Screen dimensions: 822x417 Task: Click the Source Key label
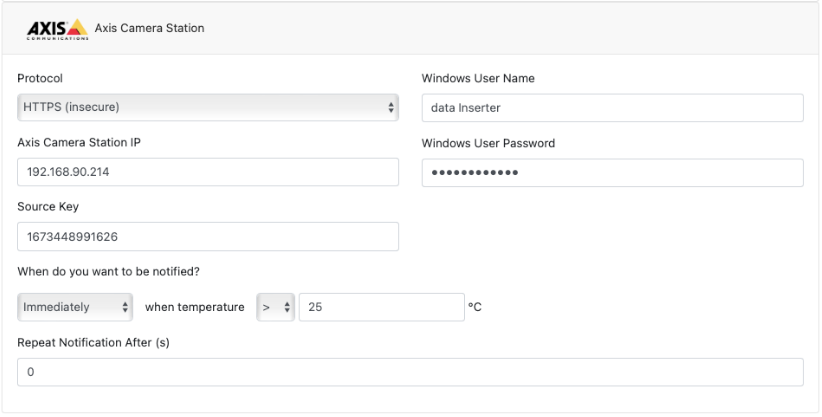coord(48,207)
